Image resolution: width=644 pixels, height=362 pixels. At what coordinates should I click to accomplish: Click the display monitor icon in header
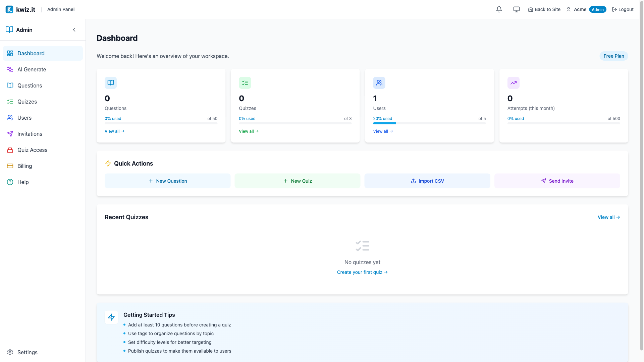tap(516, 9)
